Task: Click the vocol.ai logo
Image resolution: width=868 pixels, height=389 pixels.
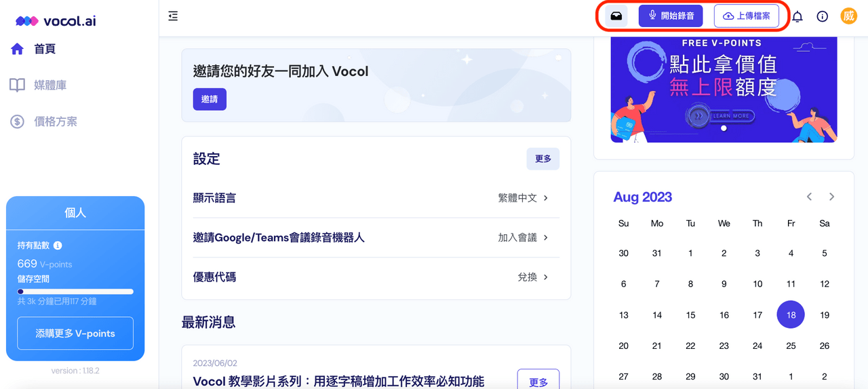Action: tap(56, 21)
